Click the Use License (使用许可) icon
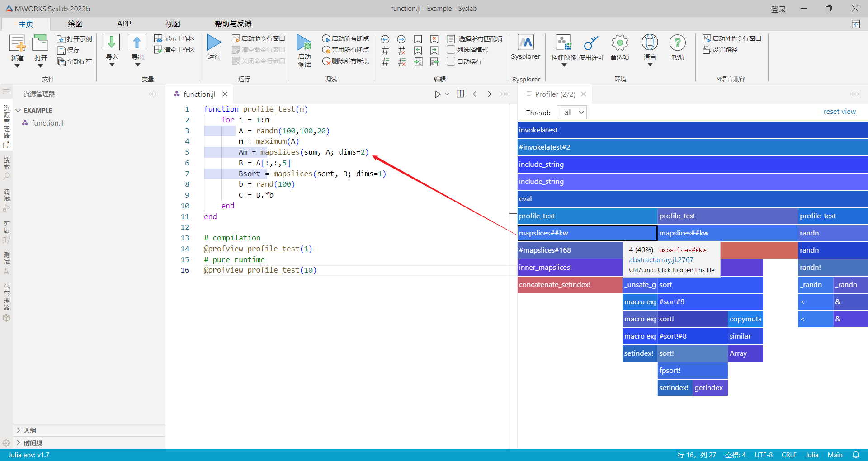Viewport: 868px width, 461px height. tap(591, 43)
